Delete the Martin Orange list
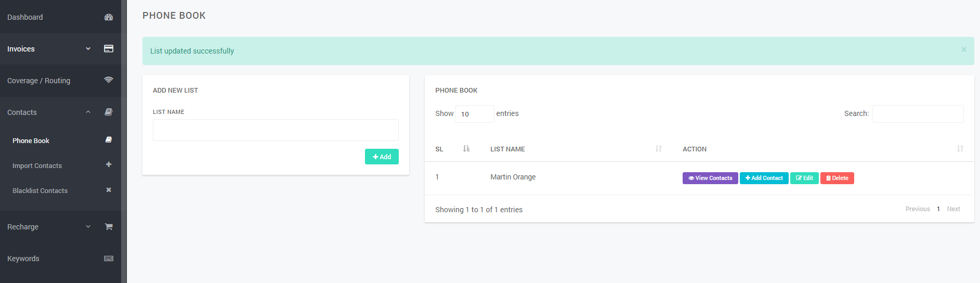The width and height of the screenshot is (980, 283). (837, 178)
